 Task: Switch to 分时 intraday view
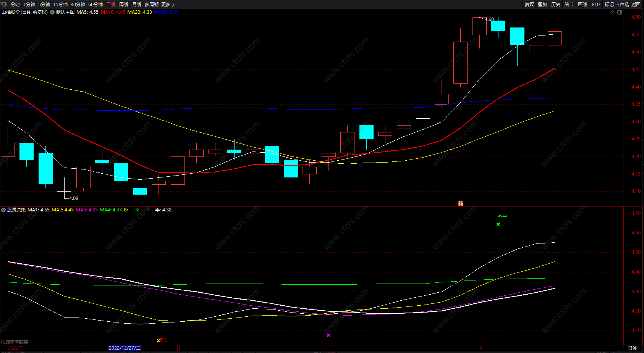pyautogui.click(x=15, y=5)
